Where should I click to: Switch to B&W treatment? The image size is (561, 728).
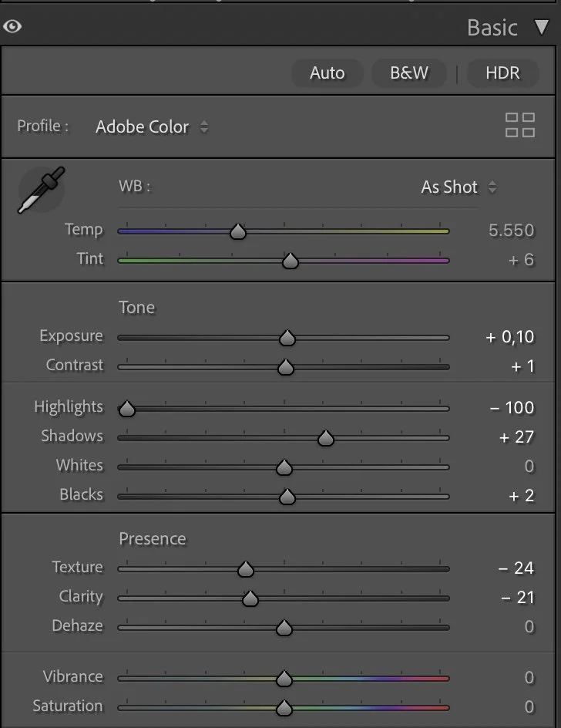pyautogui.click(x=408, y=73)
